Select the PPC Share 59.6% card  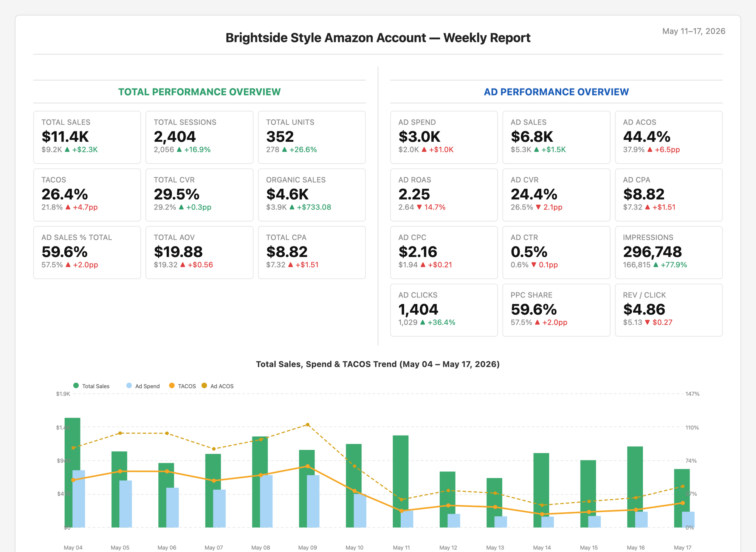[x=556, y=310]
